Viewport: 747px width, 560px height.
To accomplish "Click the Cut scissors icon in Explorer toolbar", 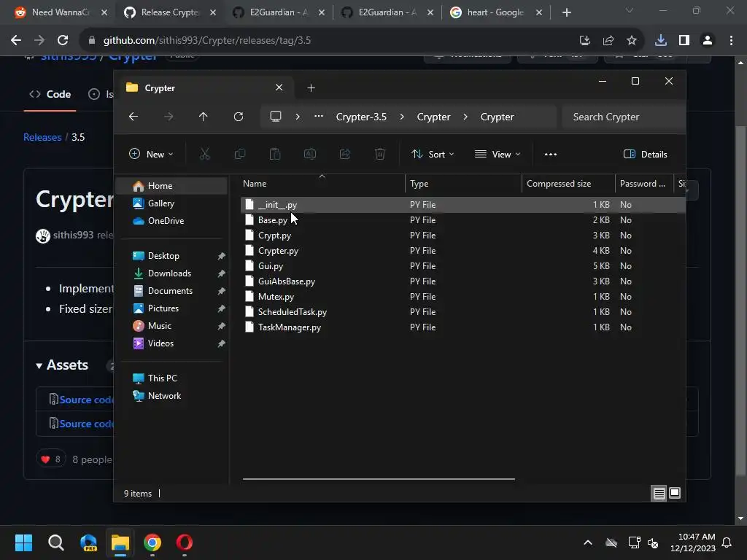I will click(205, 154).
